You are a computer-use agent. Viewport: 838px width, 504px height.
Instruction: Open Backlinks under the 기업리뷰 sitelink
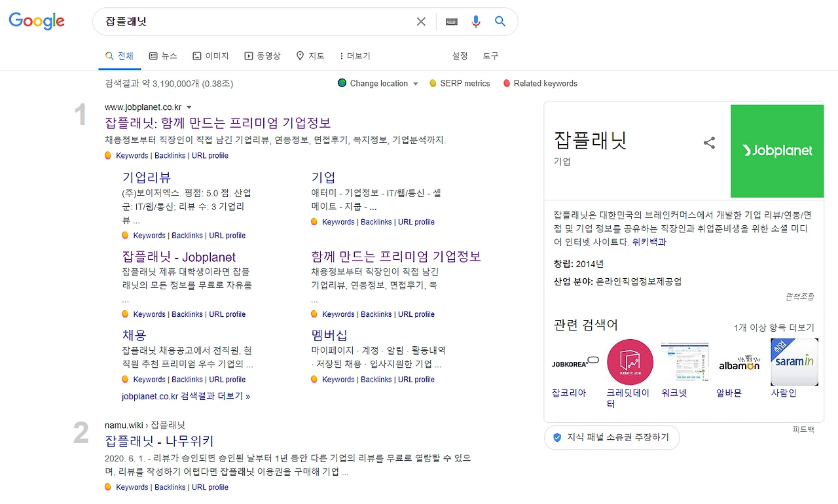pyautogui.click(x=187, y=236)
